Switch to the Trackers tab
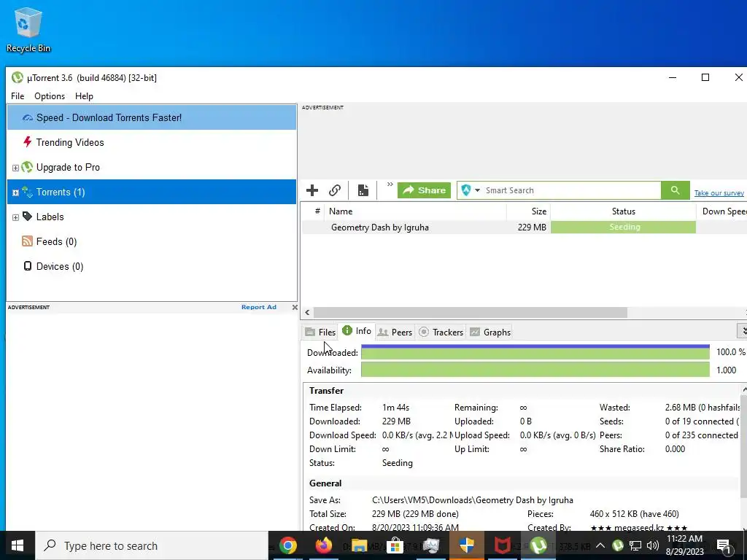 441,332
